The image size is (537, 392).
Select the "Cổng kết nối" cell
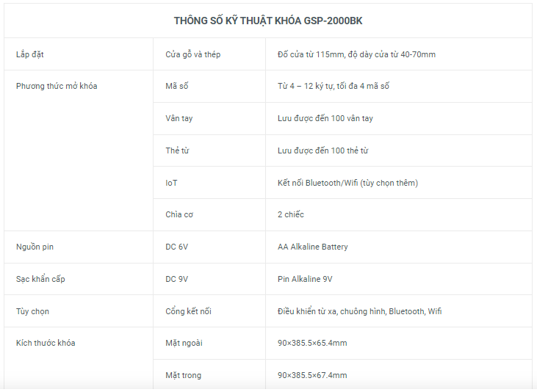[188, 311]
